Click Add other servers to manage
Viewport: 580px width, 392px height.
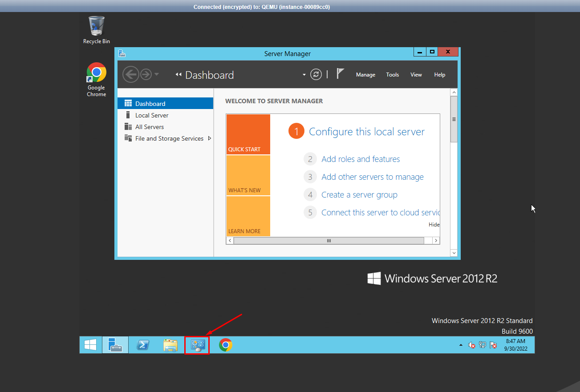(373, 177)
